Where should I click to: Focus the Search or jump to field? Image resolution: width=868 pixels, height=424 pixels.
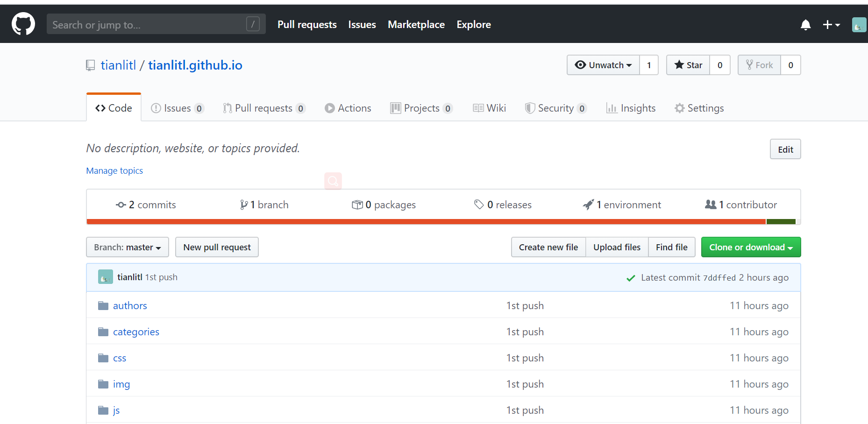[x=156, y=24]
